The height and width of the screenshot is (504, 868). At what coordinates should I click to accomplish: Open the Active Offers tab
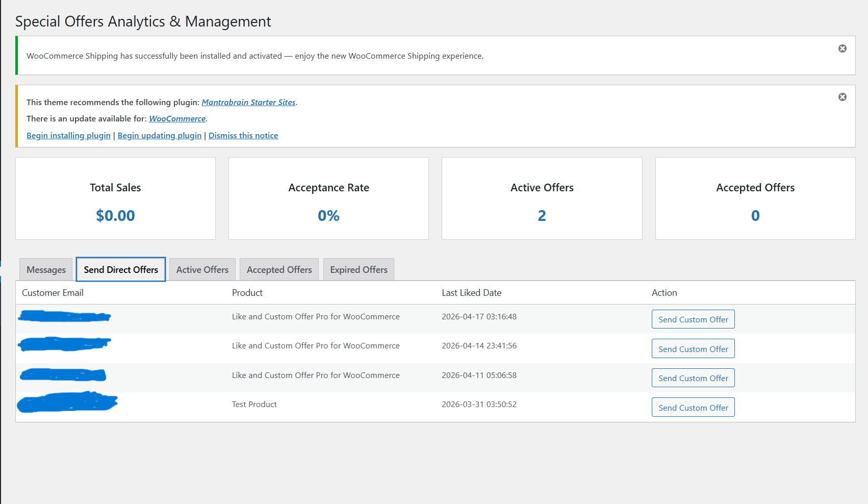(202, 269)
